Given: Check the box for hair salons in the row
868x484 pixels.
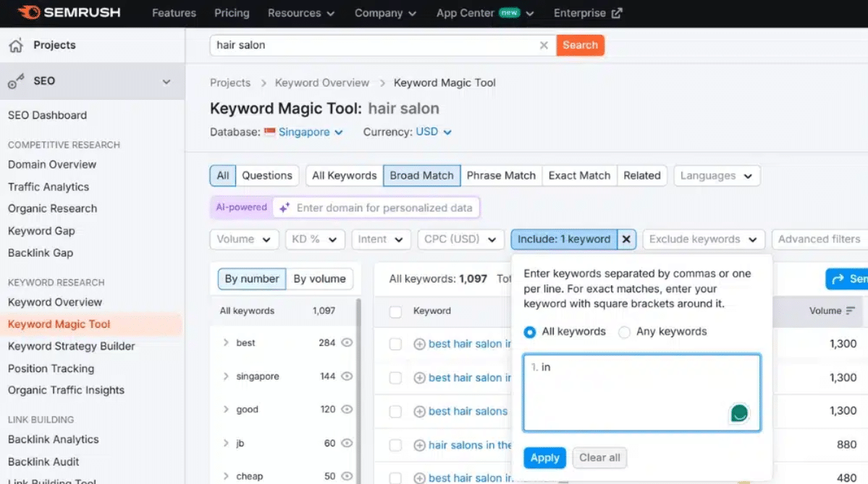Looking at the screenshot, I should (x=395, y=445).
